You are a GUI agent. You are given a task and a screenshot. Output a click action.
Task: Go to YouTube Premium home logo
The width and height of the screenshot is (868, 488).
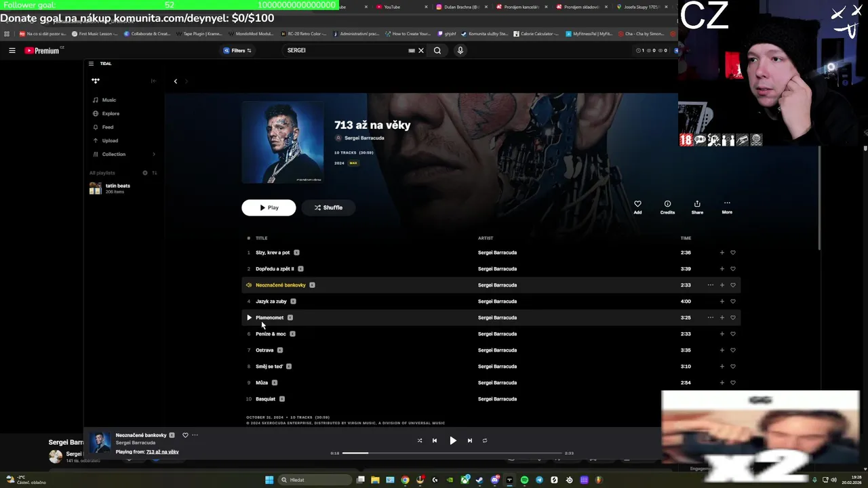pyautogui.click(x=43, y=50)
